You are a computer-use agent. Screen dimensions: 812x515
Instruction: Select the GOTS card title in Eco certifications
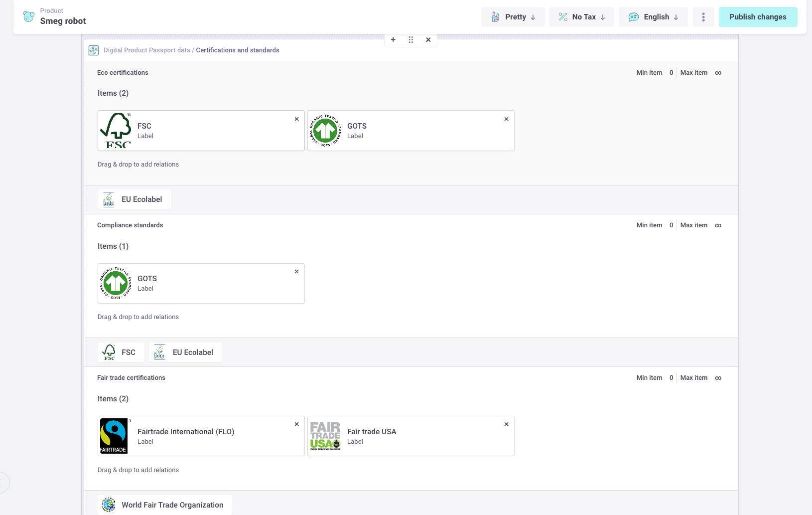(357, 126)
